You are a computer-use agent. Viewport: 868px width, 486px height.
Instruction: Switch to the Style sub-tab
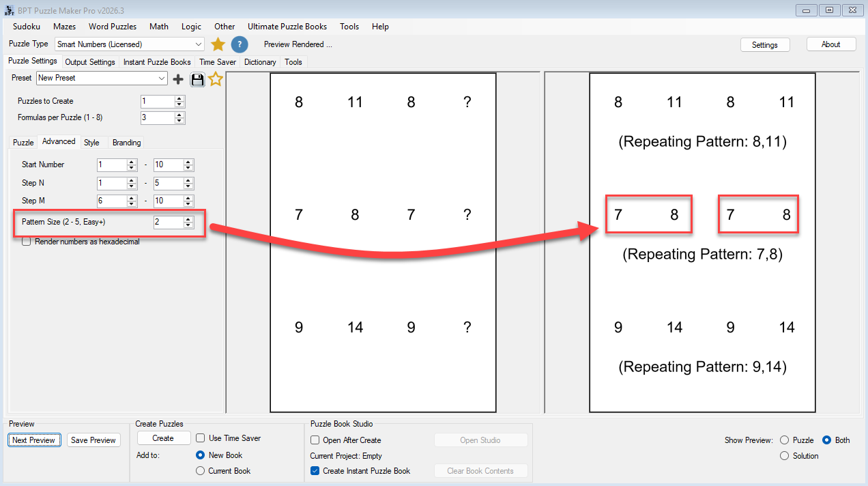point(91,143)
